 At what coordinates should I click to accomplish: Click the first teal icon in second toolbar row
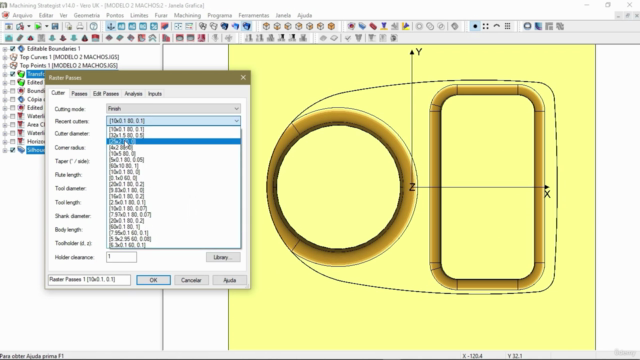tap(9, 38)
